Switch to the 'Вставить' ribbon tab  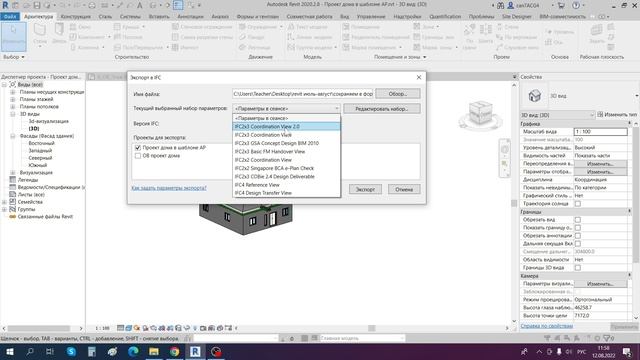[159, 17]
